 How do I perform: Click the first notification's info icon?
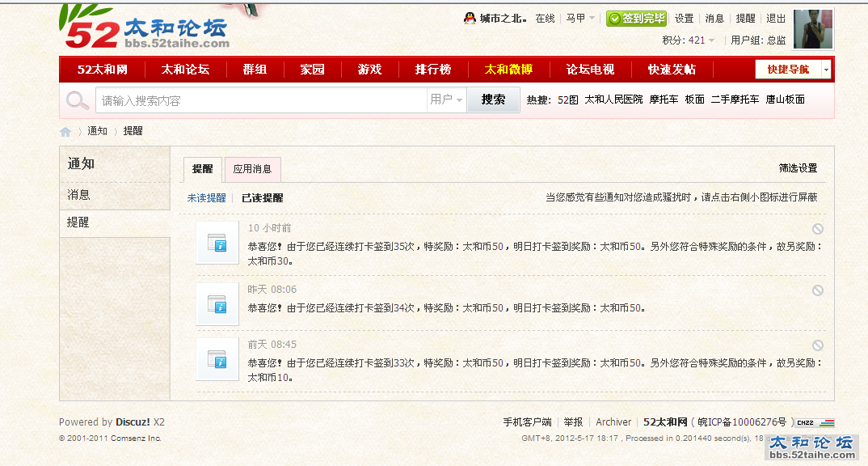(x=217, y=242)
